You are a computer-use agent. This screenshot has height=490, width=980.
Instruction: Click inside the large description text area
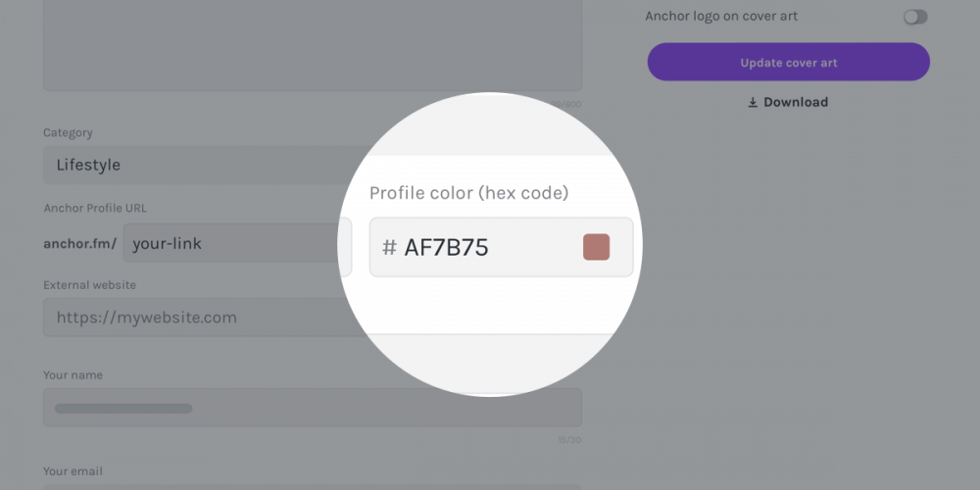(312, 44)
